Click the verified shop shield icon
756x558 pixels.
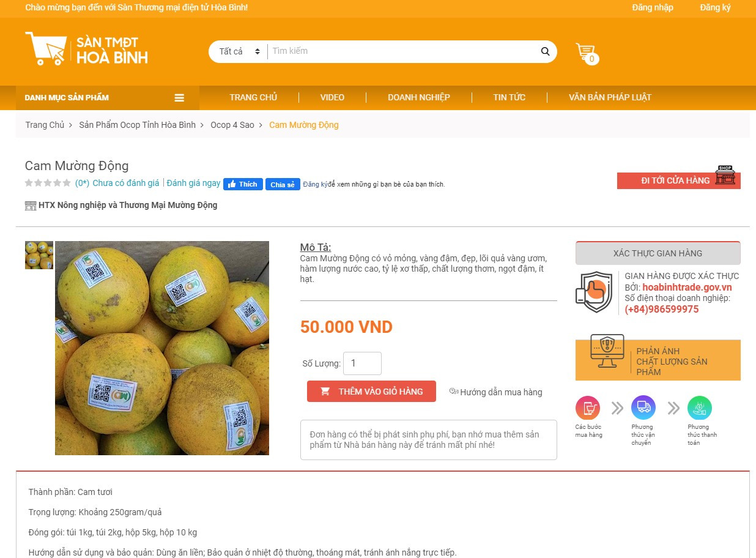tap(594, 292)
